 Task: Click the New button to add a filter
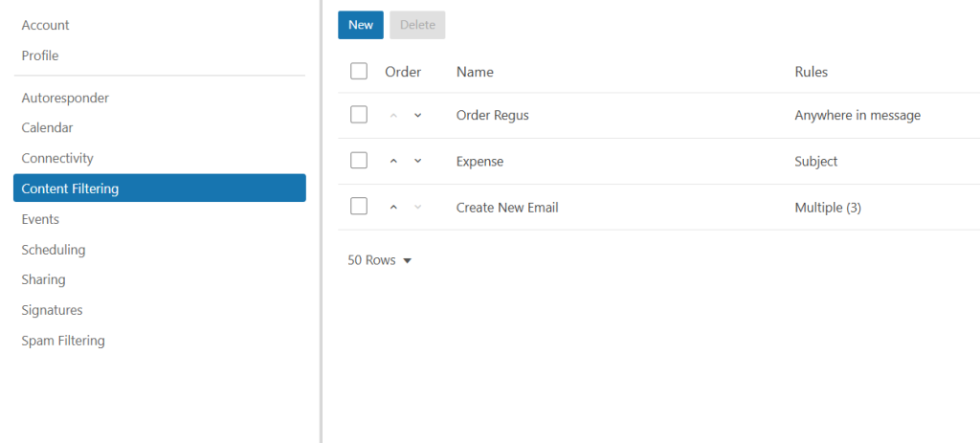click(x=361, y=25)
